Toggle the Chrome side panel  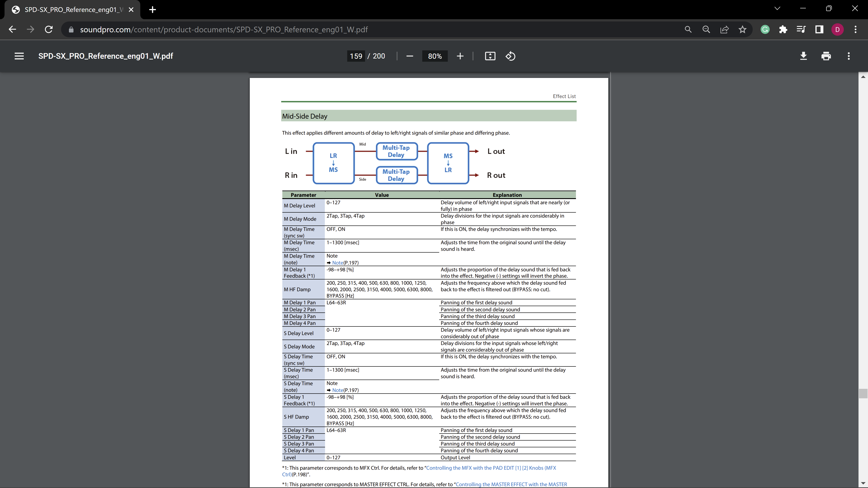819,30
